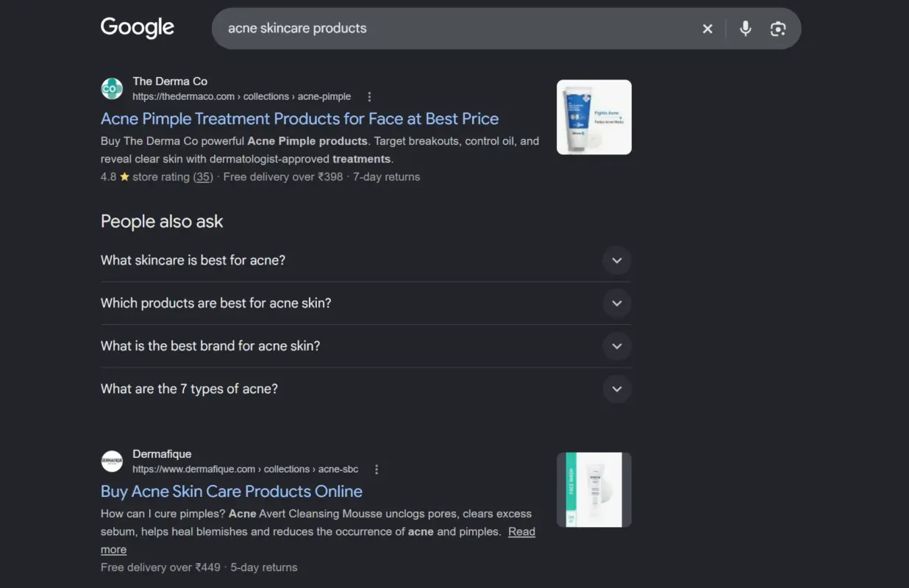The height and width of the screenshot is (588, 909).
Task: Click 'The Derma Co' site name
Action: [x=170, y=82]
